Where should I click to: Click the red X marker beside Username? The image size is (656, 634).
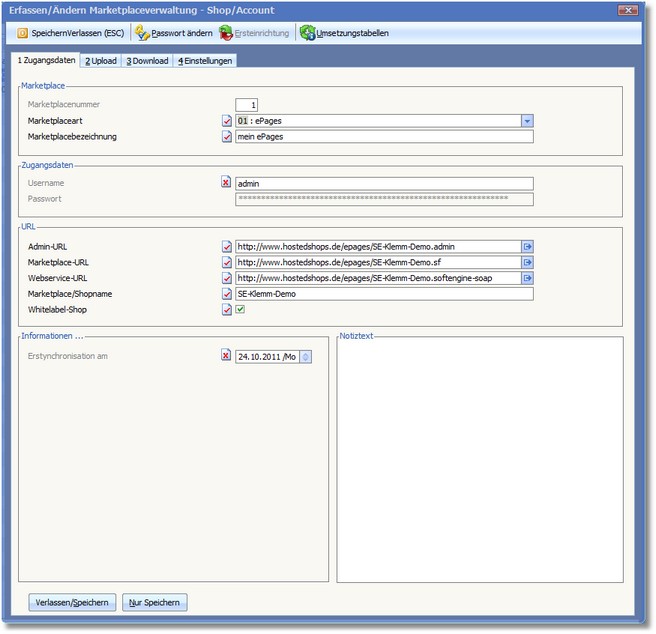click(x=226, y=183)
